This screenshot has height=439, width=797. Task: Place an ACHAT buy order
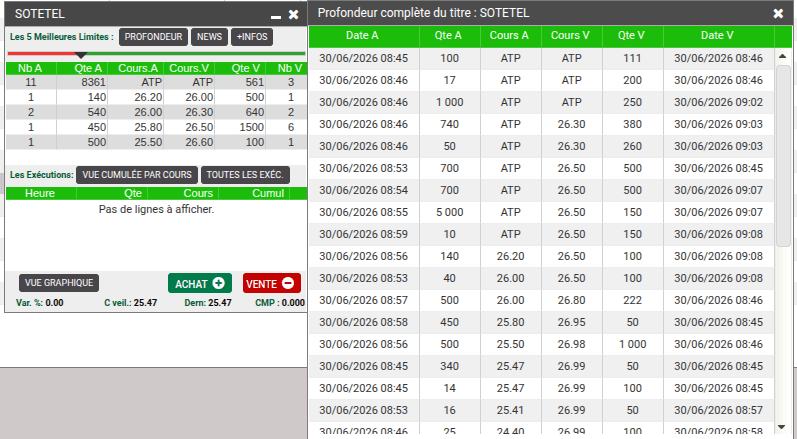point(200,284)
